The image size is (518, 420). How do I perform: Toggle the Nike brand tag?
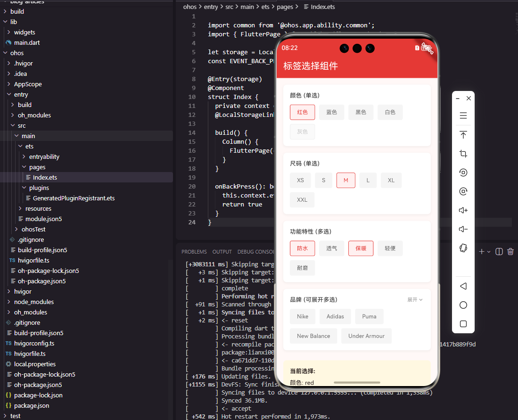point(303,316)
